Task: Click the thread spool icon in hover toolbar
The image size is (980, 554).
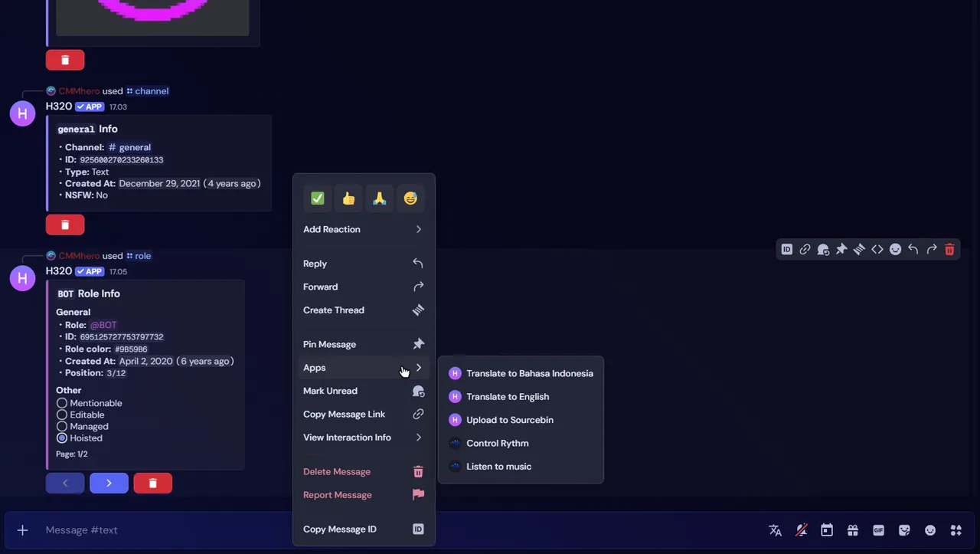Action: click(x=859, y=249)
